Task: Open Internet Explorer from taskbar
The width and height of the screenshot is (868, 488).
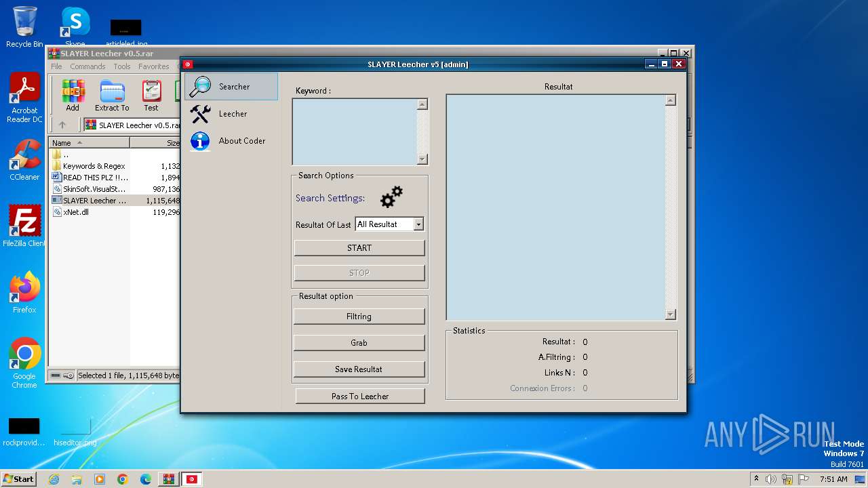Action: (54, 479)
